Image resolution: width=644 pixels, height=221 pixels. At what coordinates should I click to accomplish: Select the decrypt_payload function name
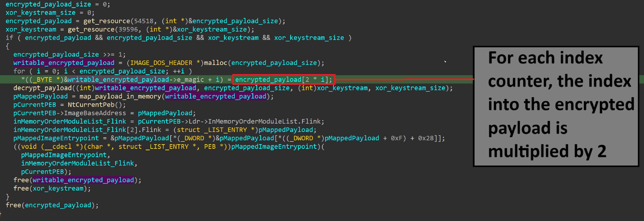(x=43, y=88)
